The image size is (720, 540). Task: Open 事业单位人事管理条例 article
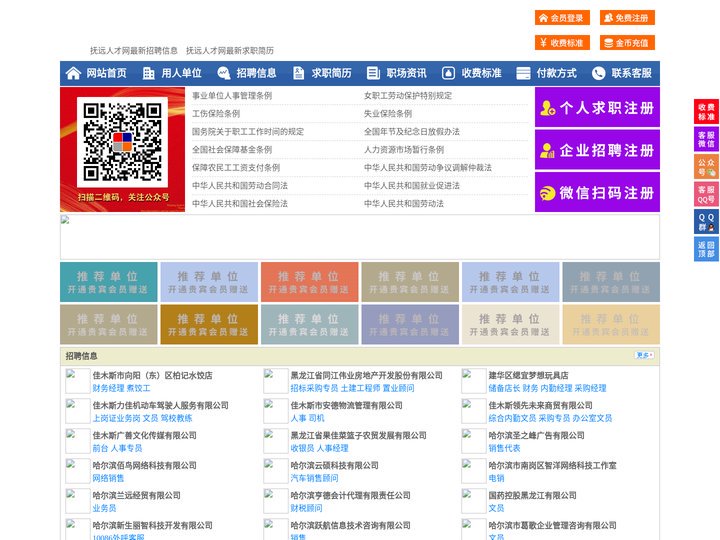(232, 96)
